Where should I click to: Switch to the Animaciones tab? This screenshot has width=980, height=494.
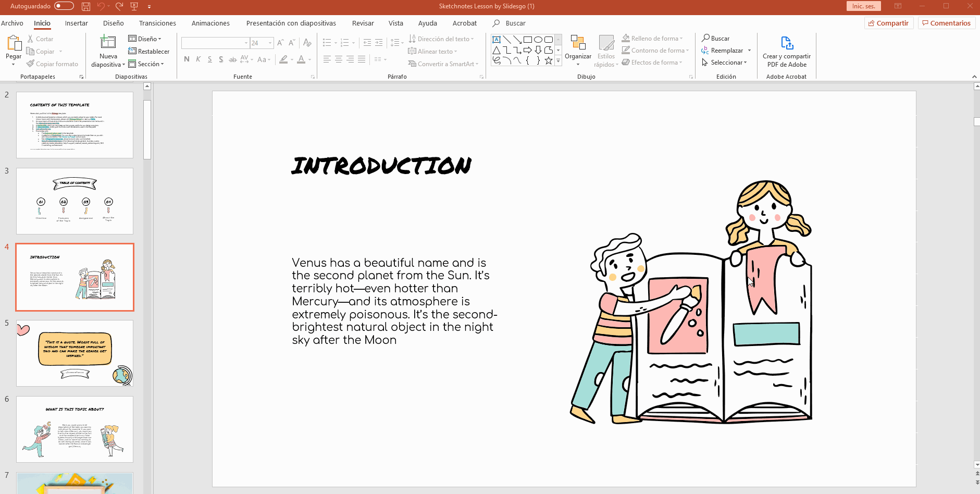(210, 23)
